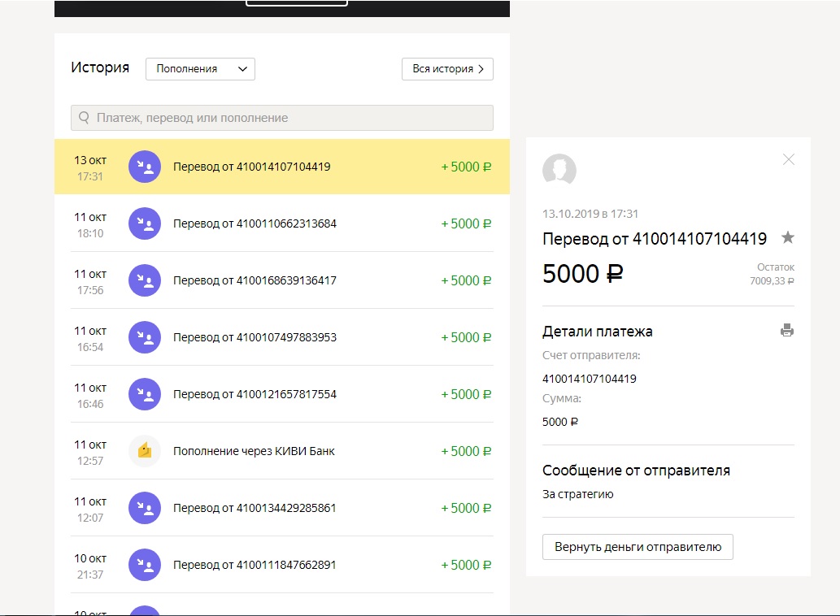Viewport: 840px width, 616px height.
Task: Close the payment details panel
Action: [x=789, y=159]
